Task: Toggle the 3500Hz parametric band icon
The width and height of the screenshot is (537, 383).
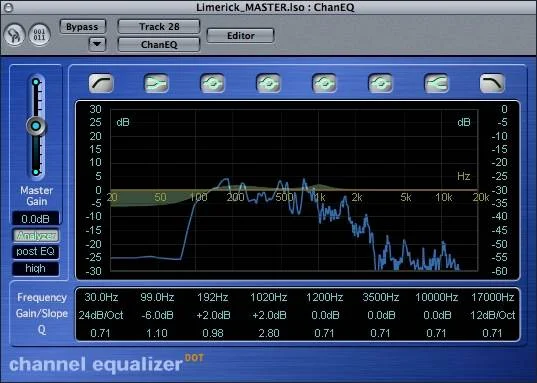Action: point(380,83)
